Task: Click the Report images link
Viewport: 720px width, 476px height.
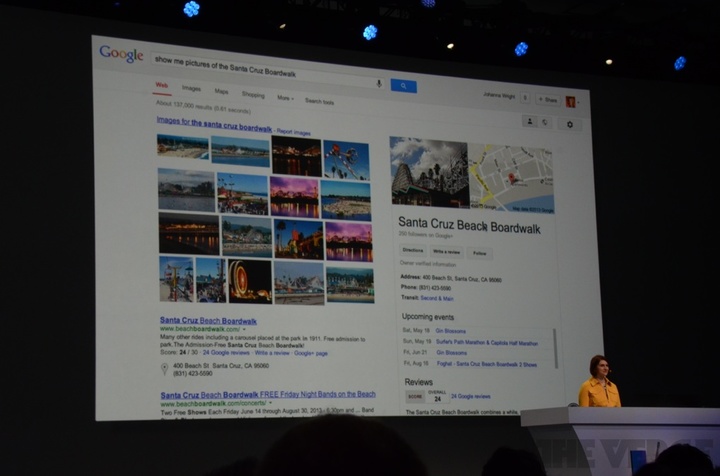Action: tap(293, 132)
